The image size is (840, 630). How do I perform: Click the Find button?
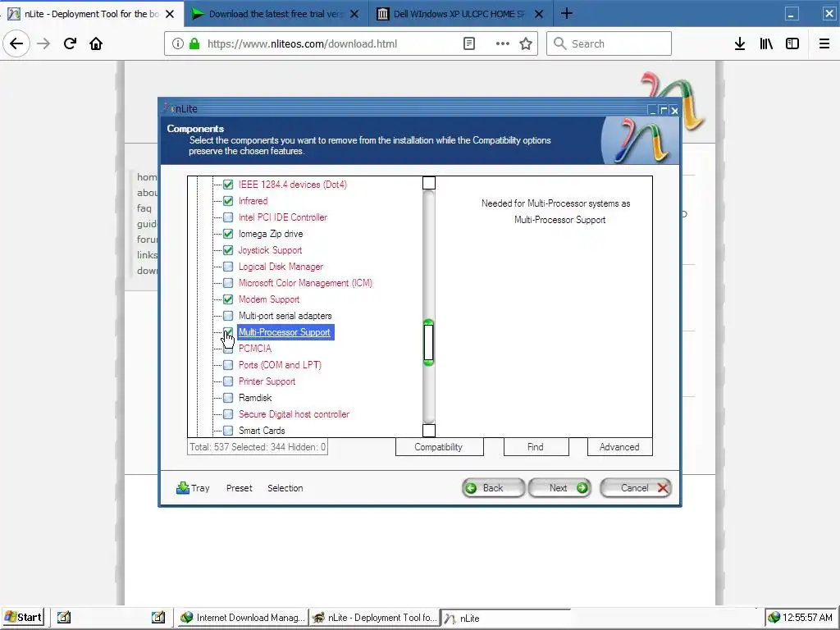click(536, 447)
